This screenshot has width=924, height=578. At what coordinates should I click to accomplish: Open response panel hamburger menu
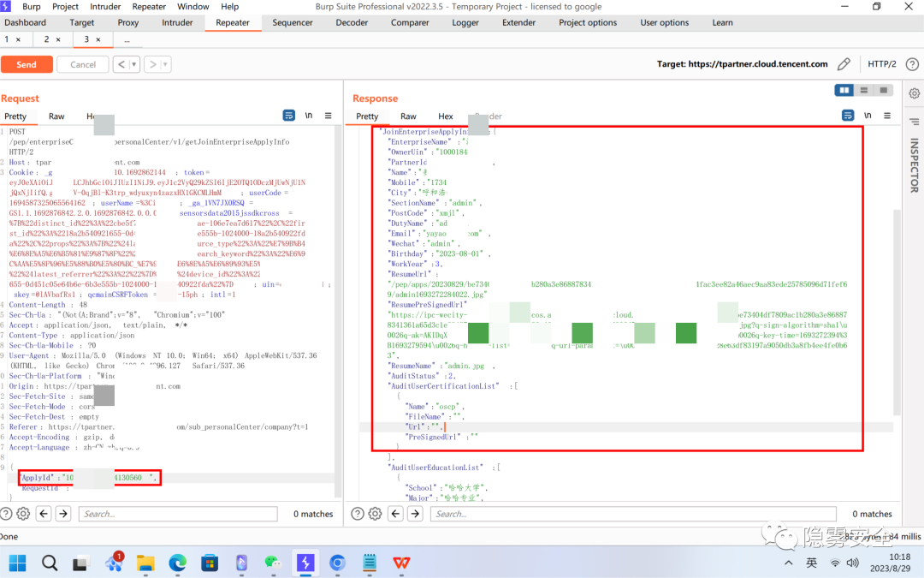click(887, 116)
